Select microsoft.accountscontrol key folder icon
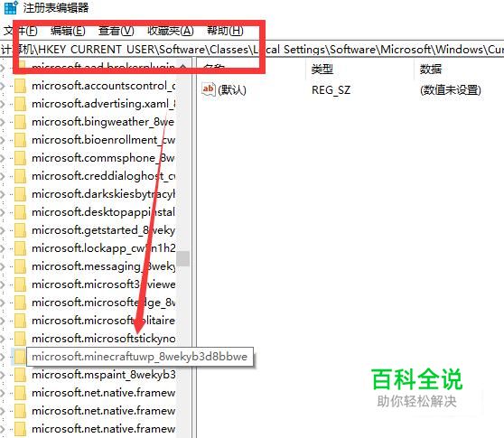The width and height of the screenshot is (504, 438). coord(20,86)
